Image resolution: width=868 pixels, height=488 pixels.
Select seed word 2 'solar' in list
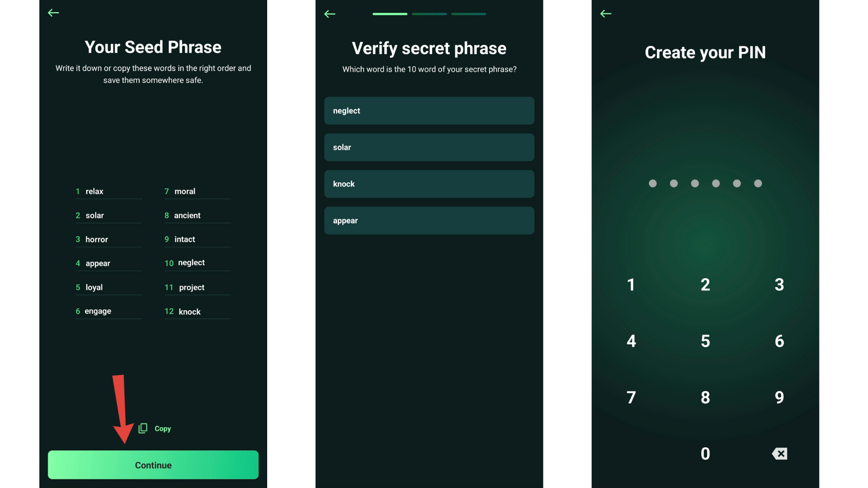pyautogui.click(x=108, y=216)
